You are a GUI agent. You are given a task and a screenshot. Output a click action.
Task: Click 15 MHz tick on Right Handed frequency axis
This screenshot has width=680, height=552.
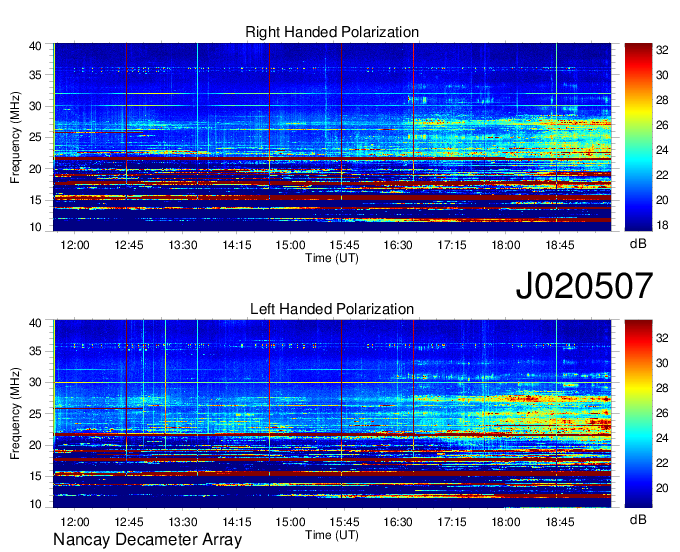pos(35,200)
